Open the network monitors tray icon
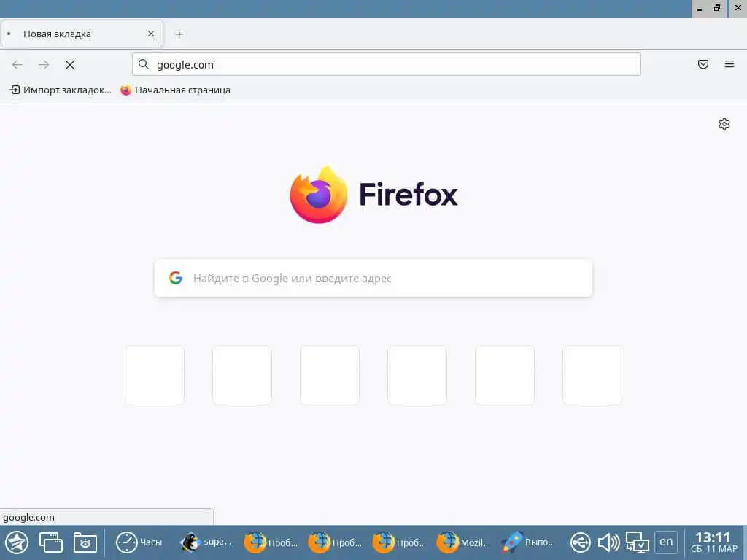Screen dimensions: 747x560 pos(638,542)
